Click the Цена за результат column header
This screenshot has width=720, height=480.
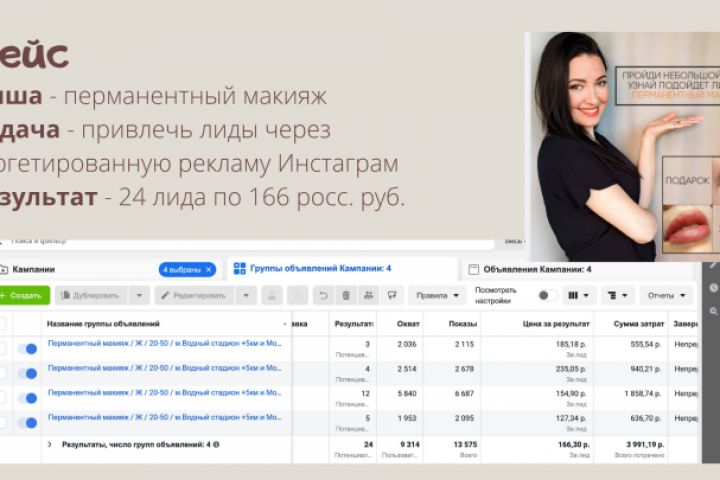pos(556,324)
